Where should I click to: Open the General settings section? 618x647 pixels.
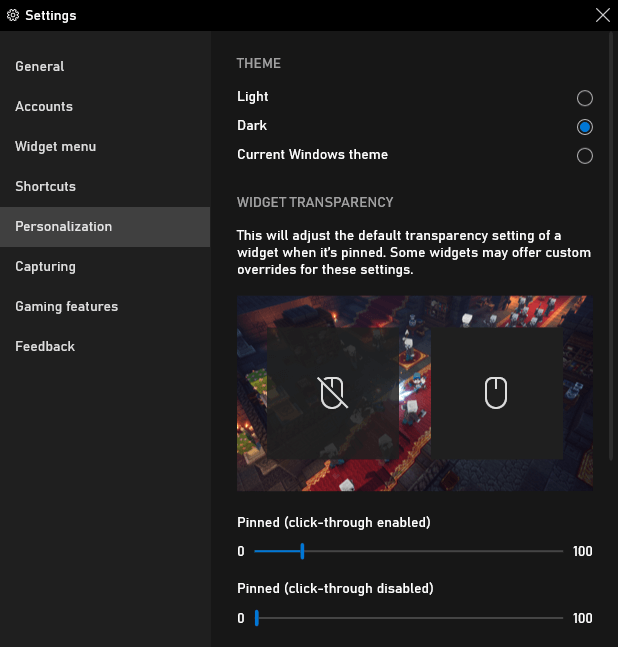tap(40, 66)
